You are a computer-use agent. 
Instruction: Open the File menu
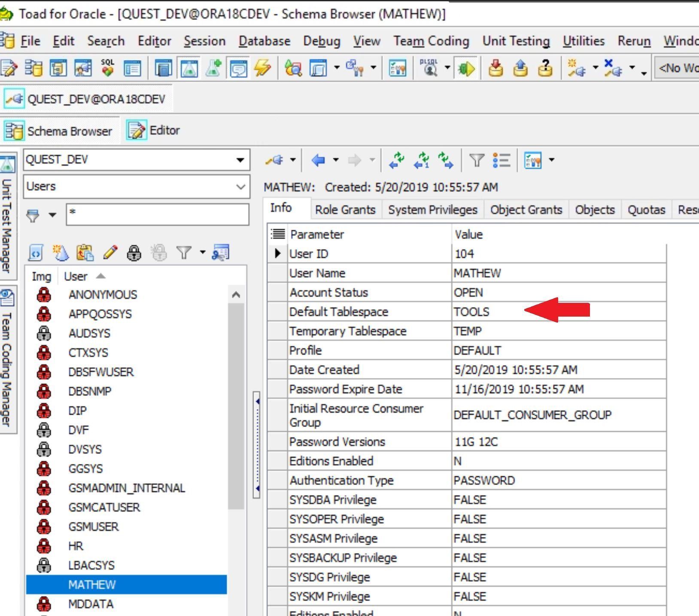click(30, 41)
